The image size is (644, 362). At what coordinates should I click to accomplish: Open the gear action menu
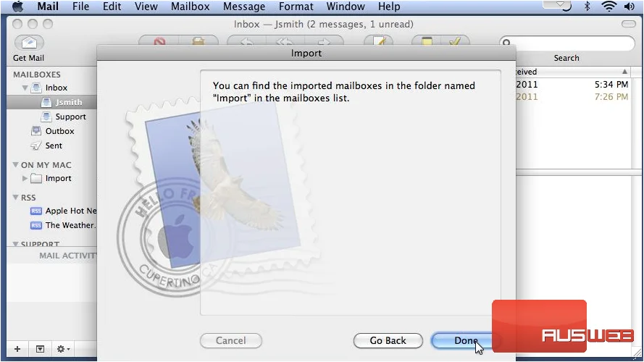63,349
